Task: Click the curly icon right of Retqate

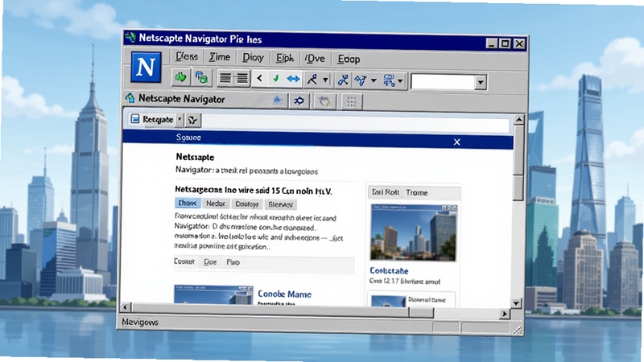Action: tap(192, 120)
